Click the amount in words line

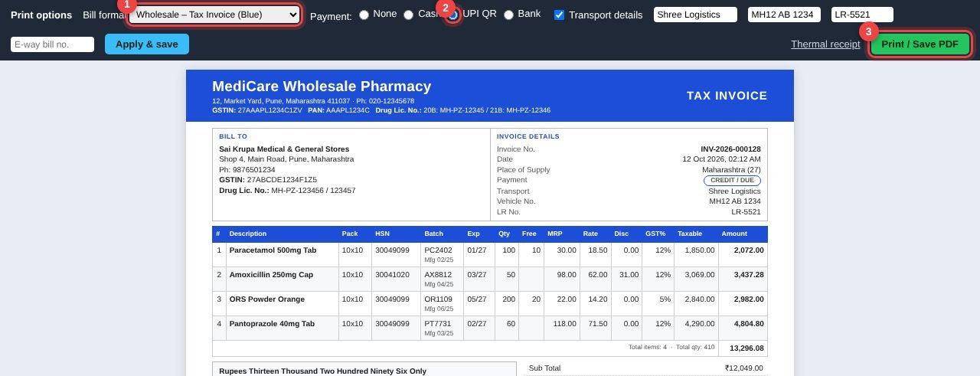(322, 371)
